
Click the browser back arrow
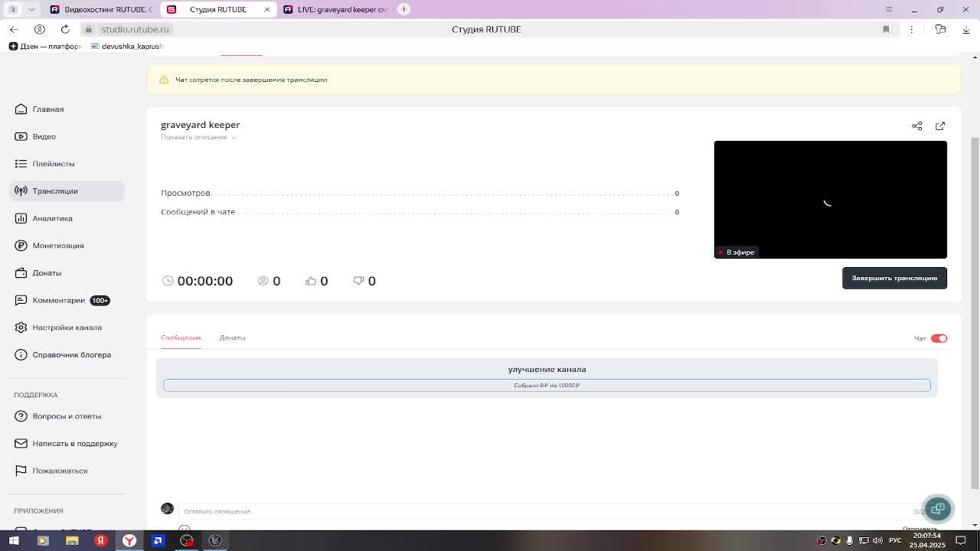[14, 29]
